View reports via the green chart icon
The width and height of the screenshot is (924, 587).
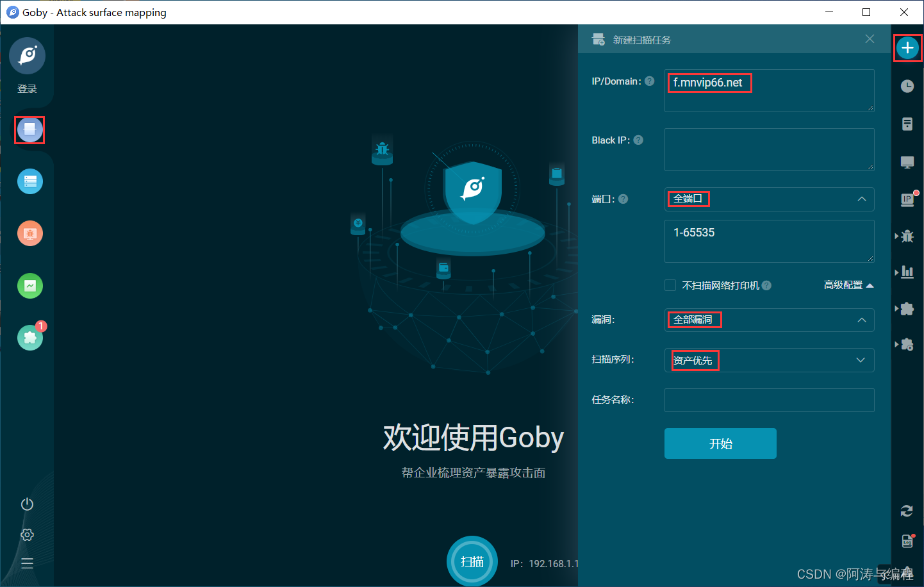click(29, 286)
